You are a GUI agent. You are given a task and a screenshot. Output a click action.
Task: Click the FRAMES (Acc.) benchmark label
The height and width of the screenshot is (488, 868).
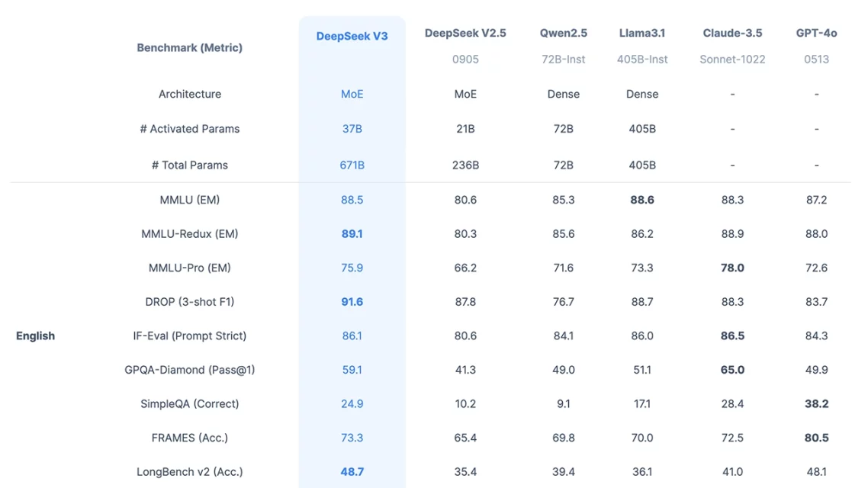(189, 438)
